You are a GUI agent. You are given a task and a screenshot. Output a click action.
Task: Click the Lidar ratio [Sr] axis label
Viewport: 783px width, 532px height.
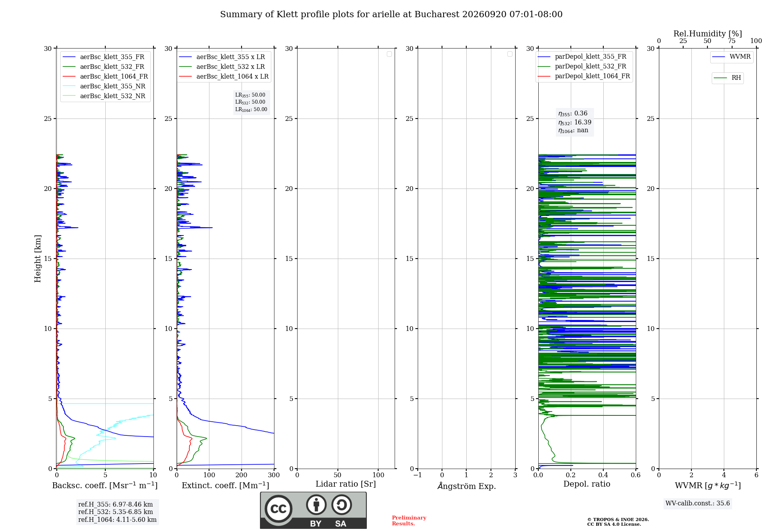coord(346,484)
